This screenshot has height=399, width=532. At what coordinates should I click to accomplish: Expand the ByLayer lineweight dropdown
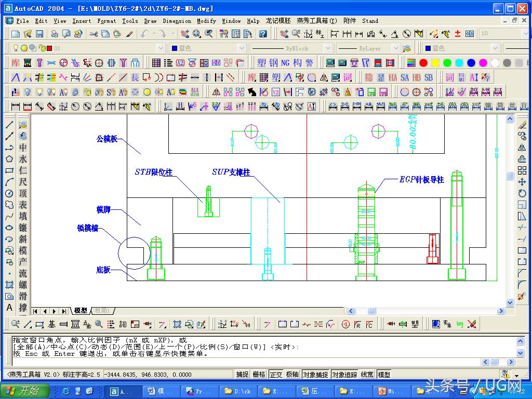click(395, 48)
